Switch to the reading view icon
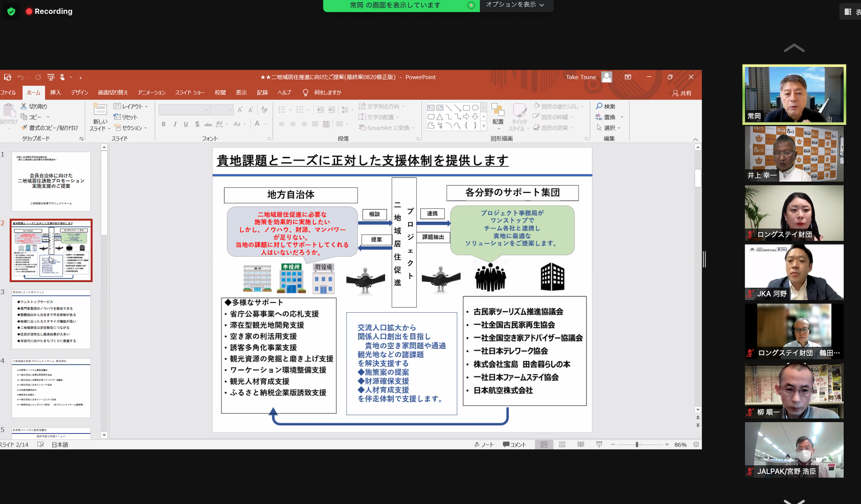Image resolution: width=861 pixels, height=504 pixels. [x=580, y=444]
